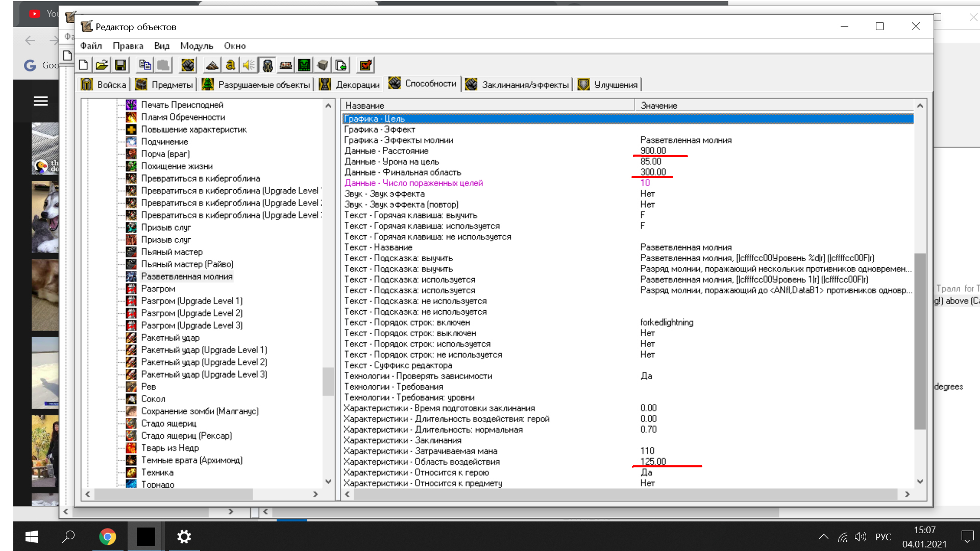Open Chrome from the Windows taskbar
980x551 pixels.
pyautogui.click(x=107, y=537)
